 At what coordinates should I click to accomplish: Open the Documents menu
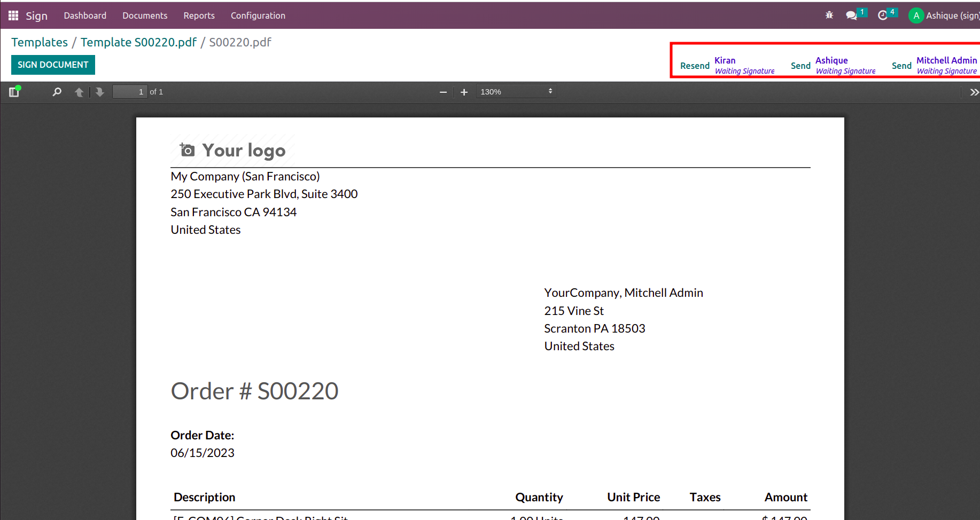click(145, 15)
